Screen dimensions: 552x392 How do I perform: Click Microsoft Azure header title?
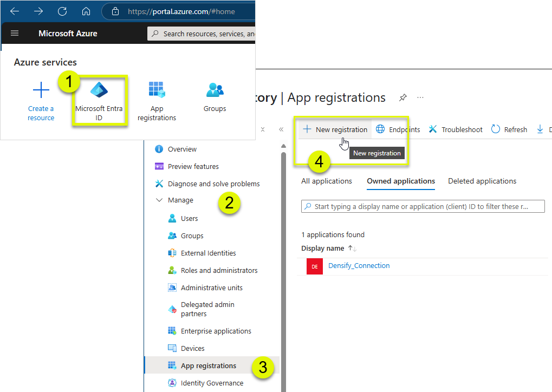tap(68, 34)
